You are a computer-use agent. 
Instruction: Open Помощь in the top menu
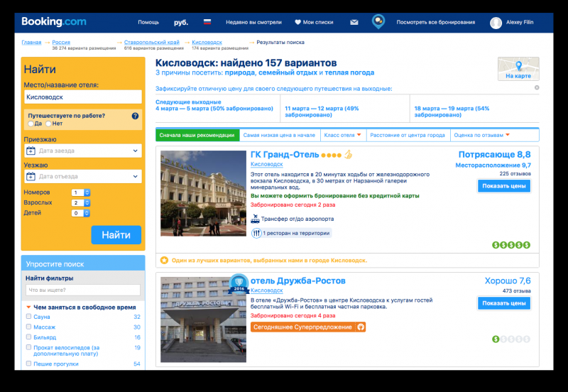click(x=148, y=22)
